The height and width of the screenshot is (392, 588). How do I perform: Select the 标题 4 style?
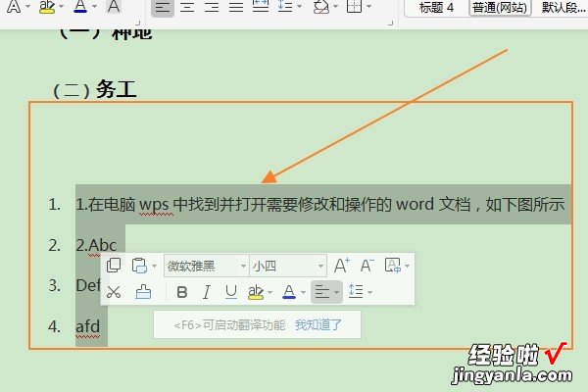436,8
